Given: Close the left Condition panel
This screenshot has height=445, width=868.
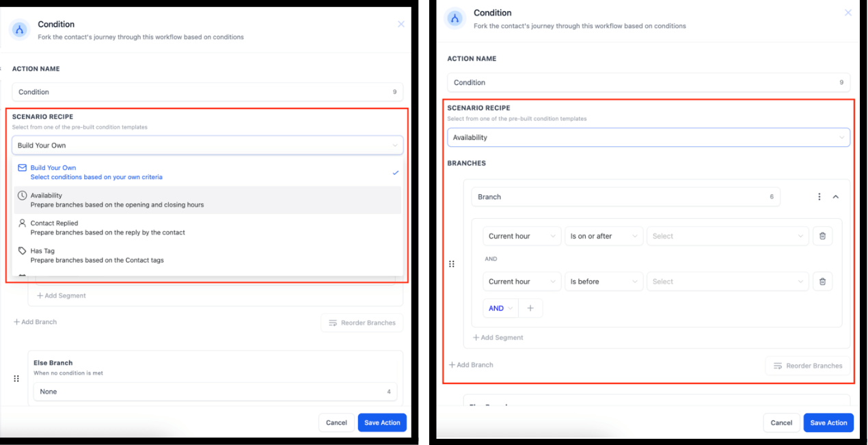Looking at the screenshot, I should pyautogui.click(x=401, y=24).
